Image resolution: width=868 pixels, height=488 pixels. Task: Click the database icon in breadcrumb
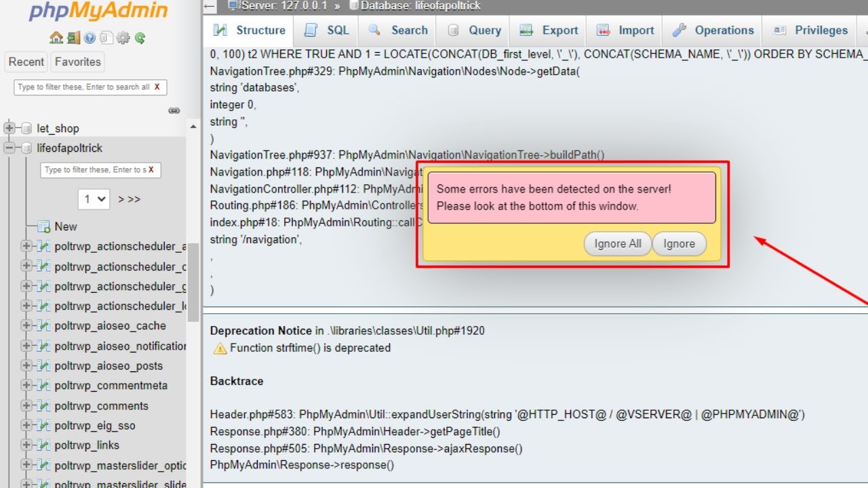354,5
